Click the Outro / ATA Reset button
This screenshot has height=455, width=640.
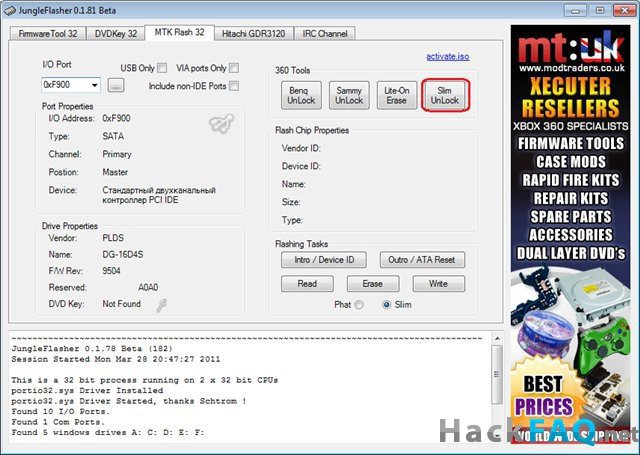(422, 260)
